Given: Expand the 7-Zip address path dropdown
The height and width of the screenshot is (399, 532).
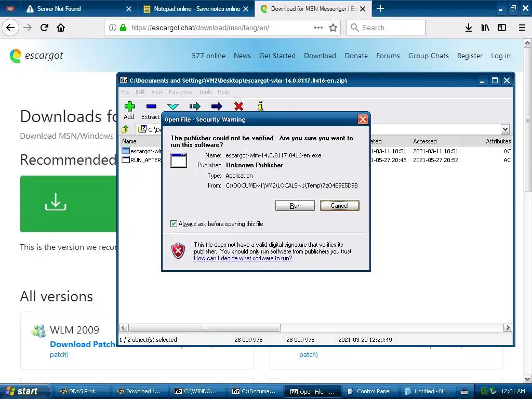Looking at the screenshot, I should click(505, 129).
